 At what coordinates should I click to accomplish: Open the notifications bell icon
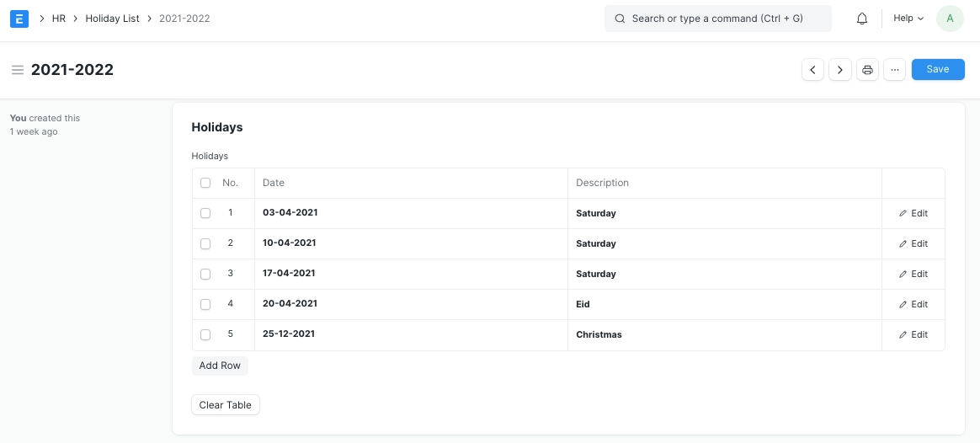[861, 19]
